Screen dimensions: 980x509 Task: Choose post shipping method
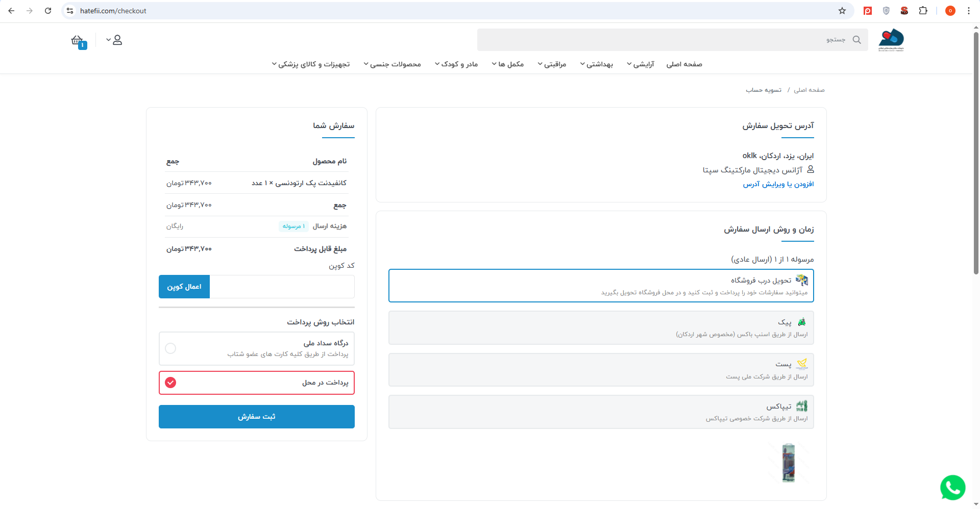coord(601,370)
